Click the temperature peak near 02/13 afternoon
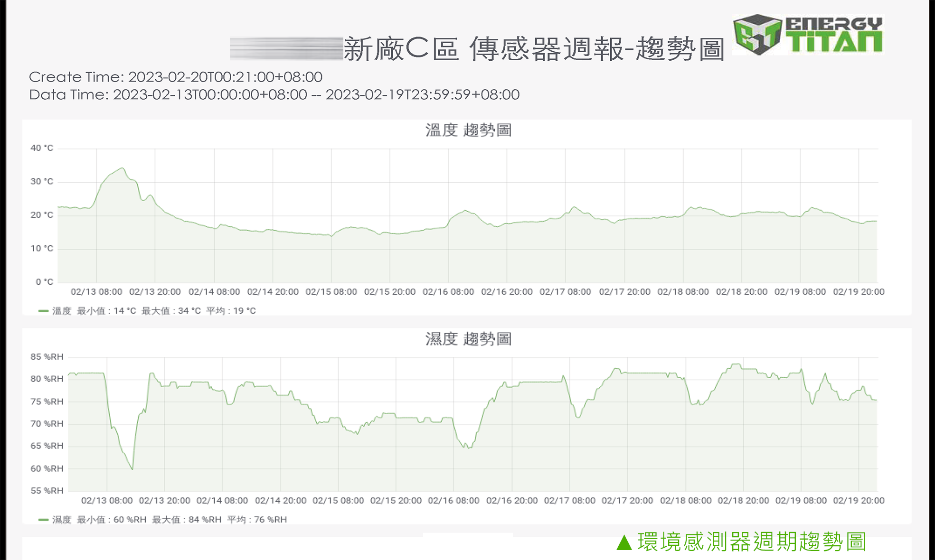The width and height of the screenshot is (935, 560). [x=123, y=168]
